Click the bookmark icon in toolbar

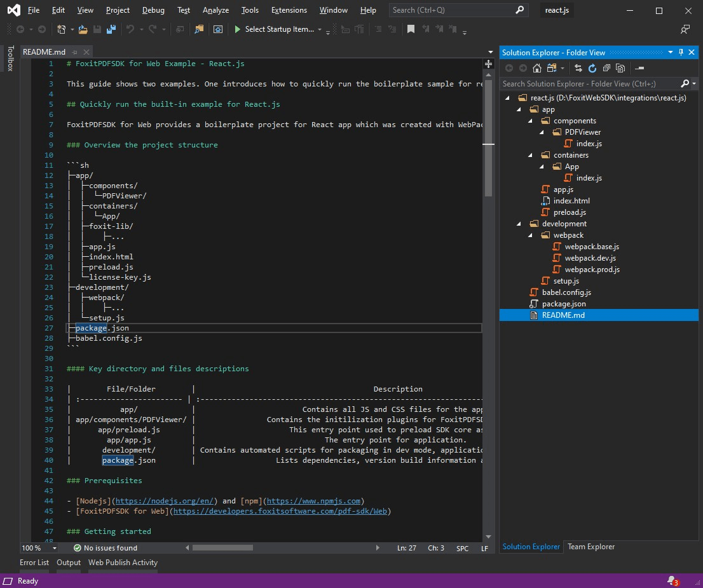coord(411,29)
